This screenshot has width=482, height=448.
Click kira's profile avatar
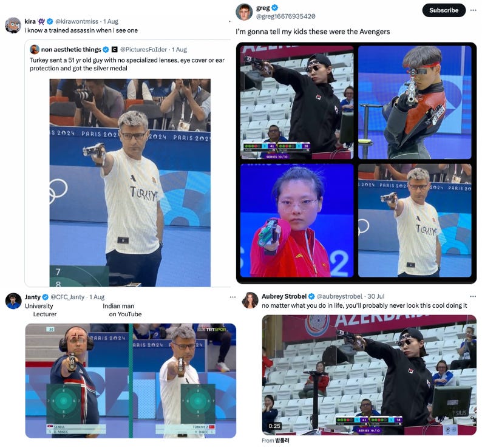point(13,25)
